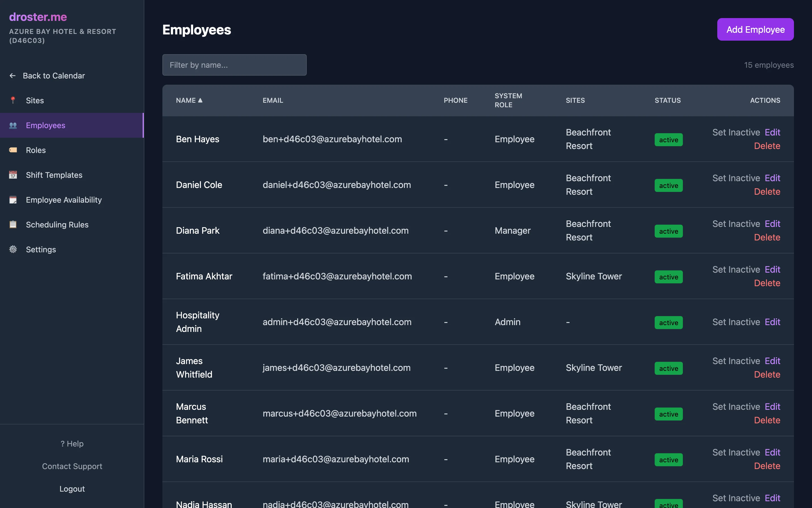Click droster.me logo text
Image resolution: width=812 pixels, height=508 pixels.
click(38, 17)
